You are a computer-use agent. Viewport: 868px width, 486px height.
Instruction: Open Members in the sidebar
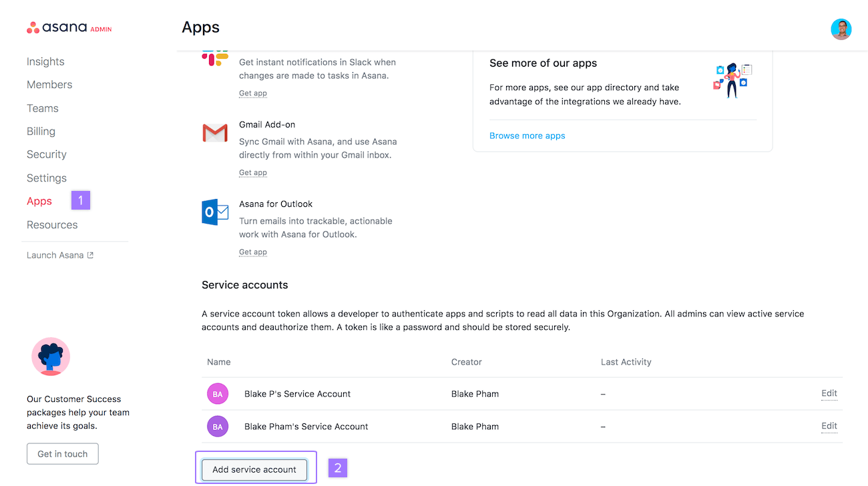49,85
